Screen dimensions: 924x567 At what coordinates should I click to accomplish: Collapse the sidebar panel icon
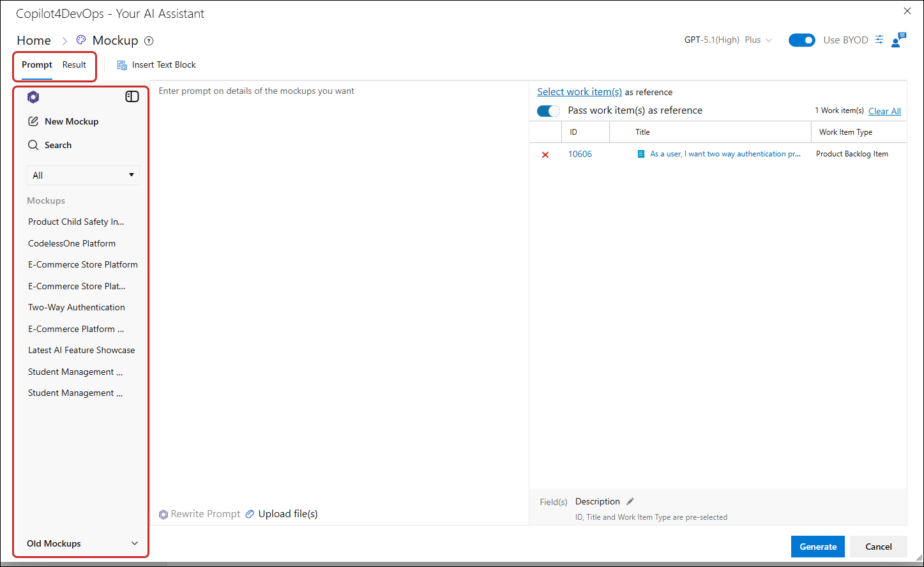pos(132,96)
